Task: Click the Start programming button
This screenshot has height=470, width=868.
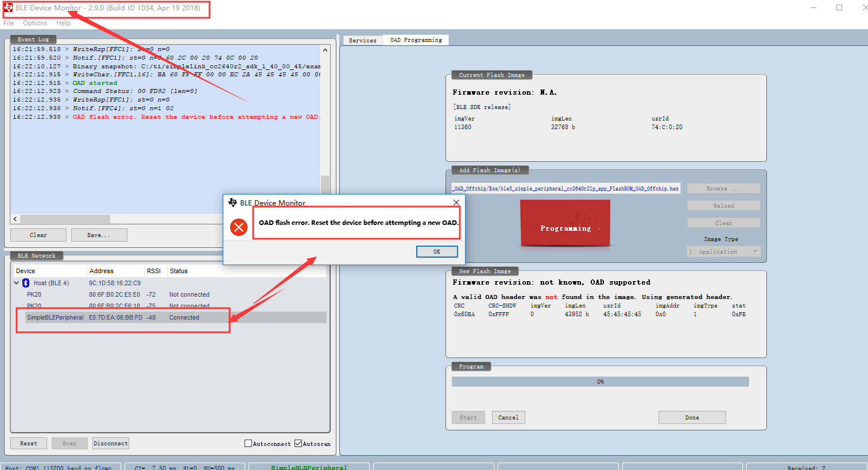Action: click(468, 417)
